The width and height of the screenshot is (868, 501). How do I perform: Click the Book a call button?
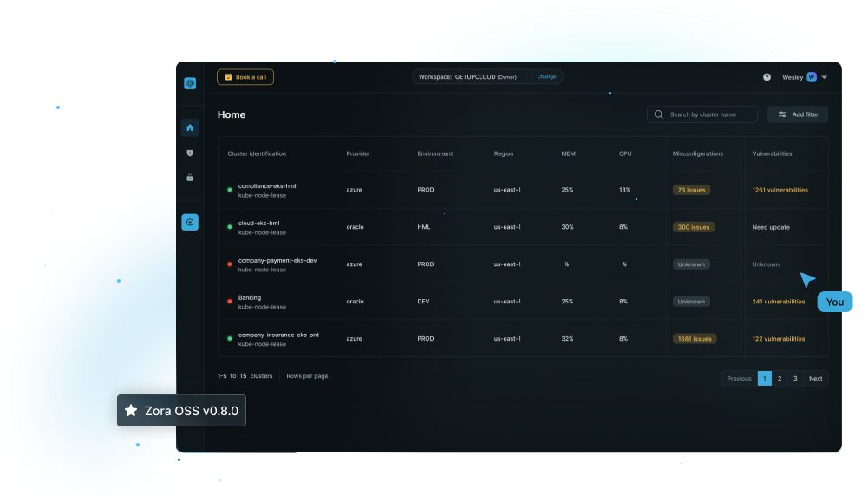click(245, 77)
